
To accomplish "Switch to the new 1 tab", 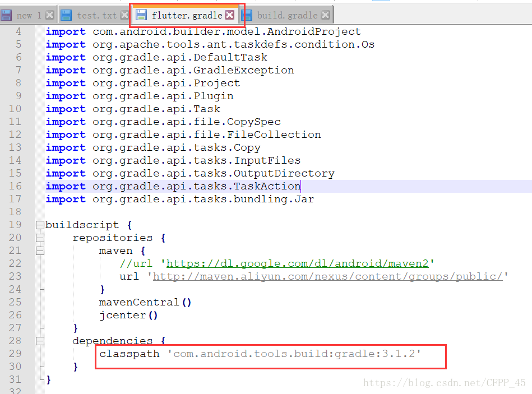I will point(31,15).
